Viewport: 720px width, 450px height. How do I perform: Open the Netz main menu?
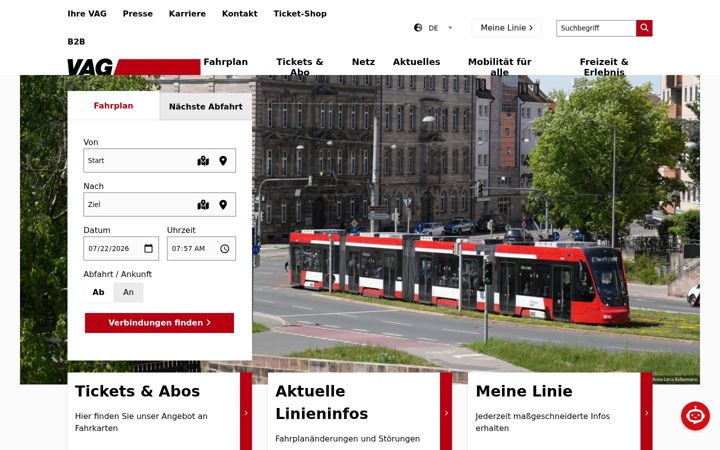(x=363, y=62)
